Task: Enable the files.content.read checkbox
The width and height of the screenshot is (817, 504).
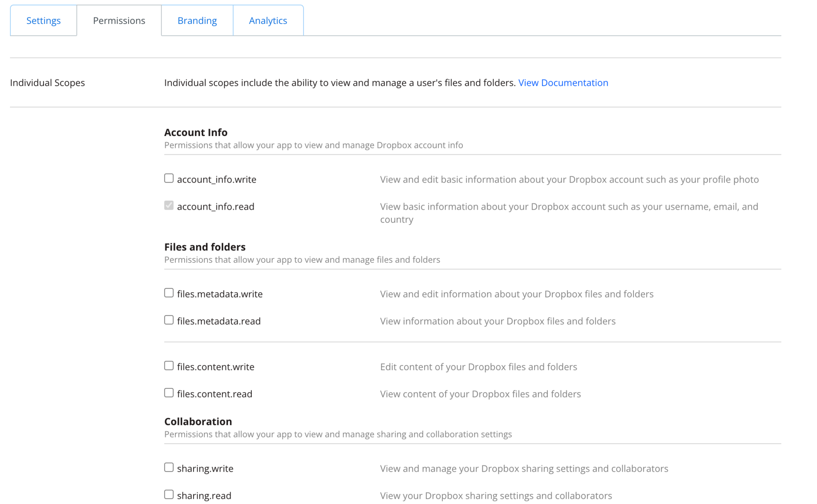Action: tap(168, 392)
